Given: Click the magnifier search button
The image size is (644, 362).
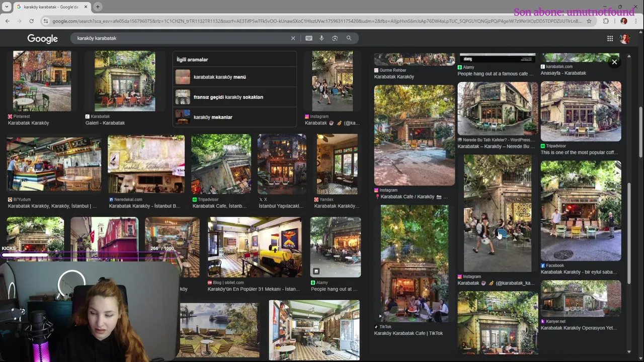Looking at the screenshot, I should tap(349, 38).
